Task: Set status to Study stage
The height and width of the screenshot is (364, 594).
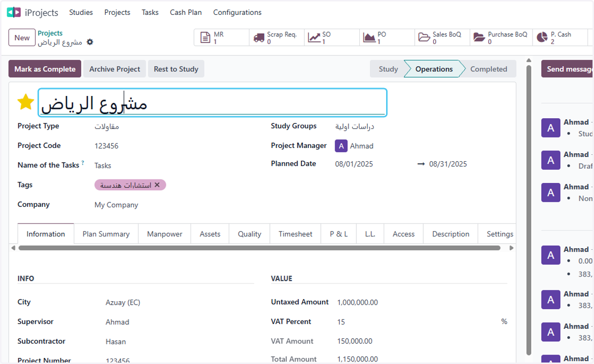Action: click(x=388, y=69)
